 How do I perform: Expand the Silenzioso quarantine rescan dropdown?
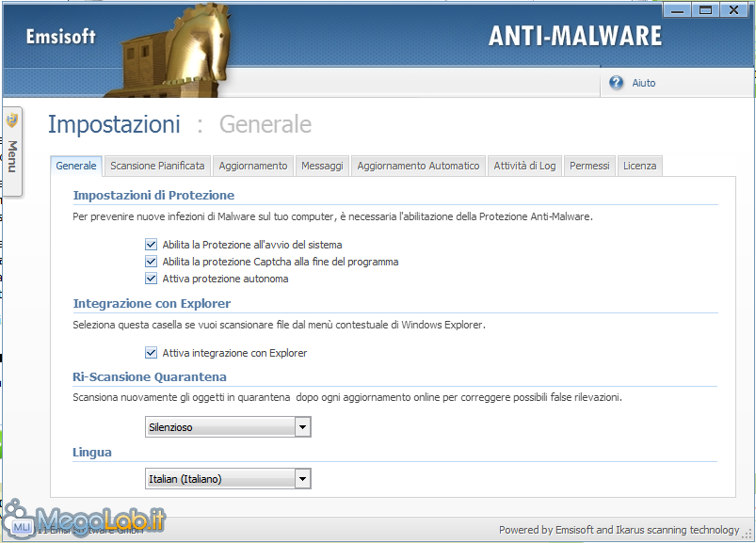click(228, 427)
